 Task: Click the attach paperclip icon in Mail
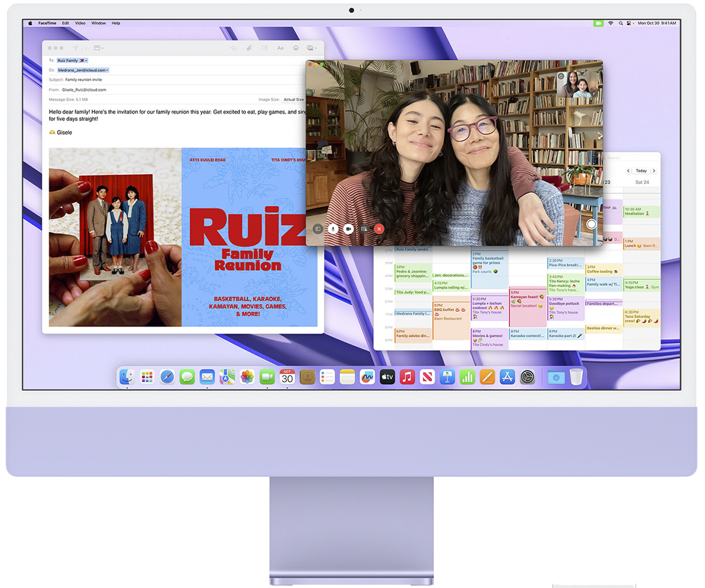[249, 48]
